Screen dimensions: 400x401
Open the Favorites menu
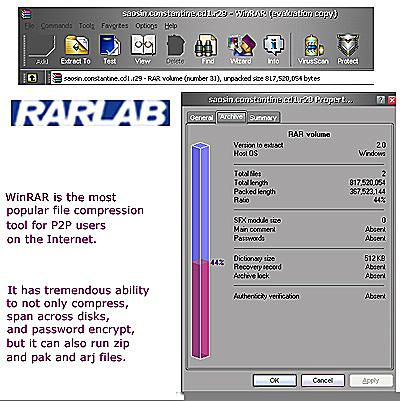tap(115, 26)
